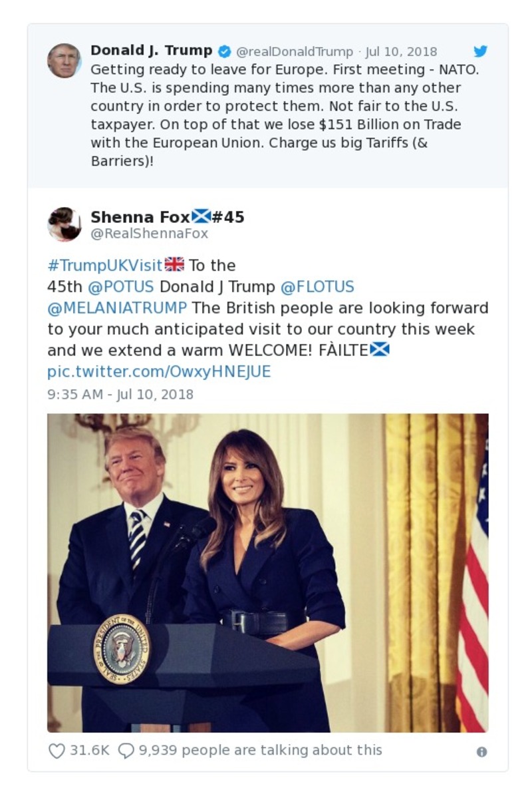Click the Twitter bird icon
This screenshot has width=532, height=804.
click(481, 51)
